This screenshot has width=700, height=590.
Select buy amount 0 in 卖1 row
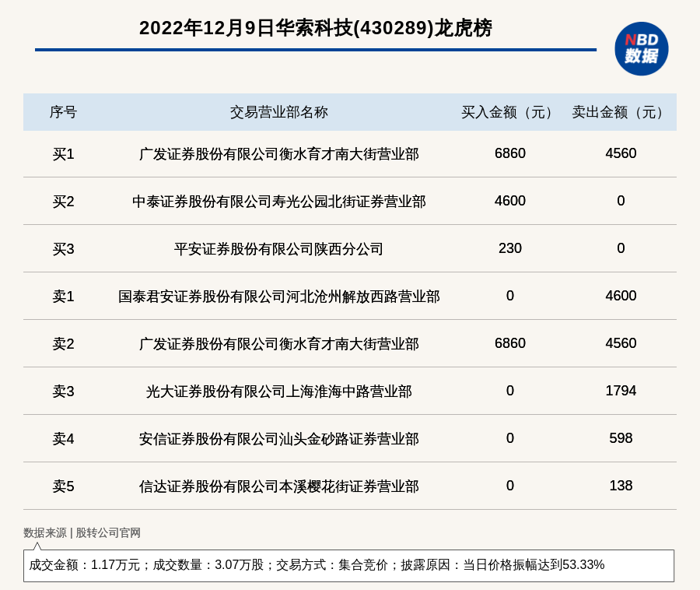pos(509,295)
